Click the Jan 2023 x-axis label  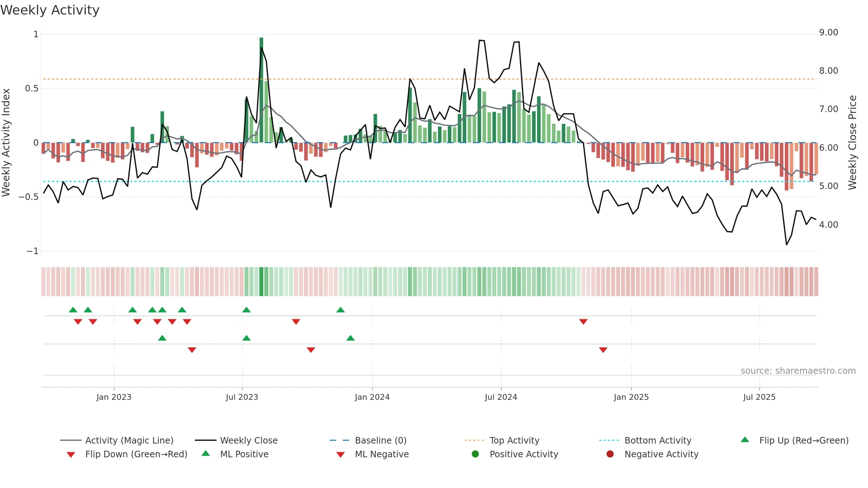click(x=114, y=397)
